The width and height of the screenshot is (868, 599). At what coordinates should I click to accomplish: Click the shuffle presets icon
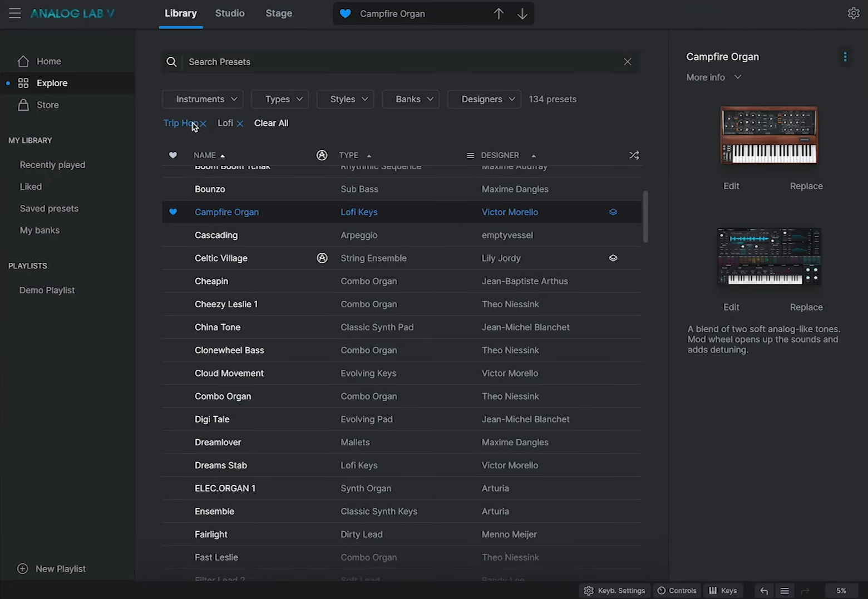point(634,155)
